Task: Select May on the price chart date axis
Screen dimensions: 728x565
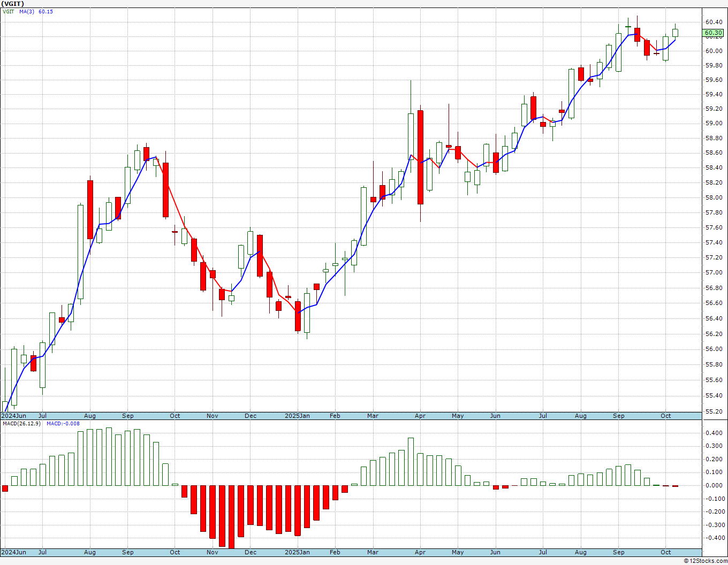Action: 458,416
